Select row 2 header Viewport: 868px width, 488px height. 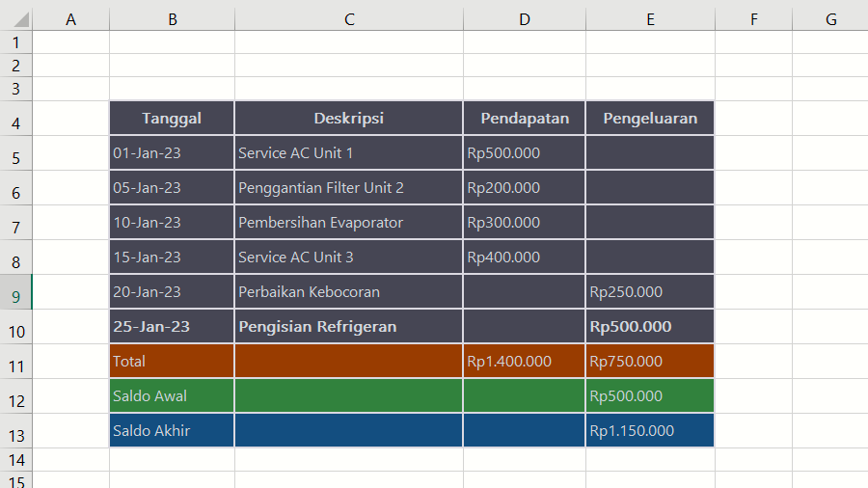(16, 66)
